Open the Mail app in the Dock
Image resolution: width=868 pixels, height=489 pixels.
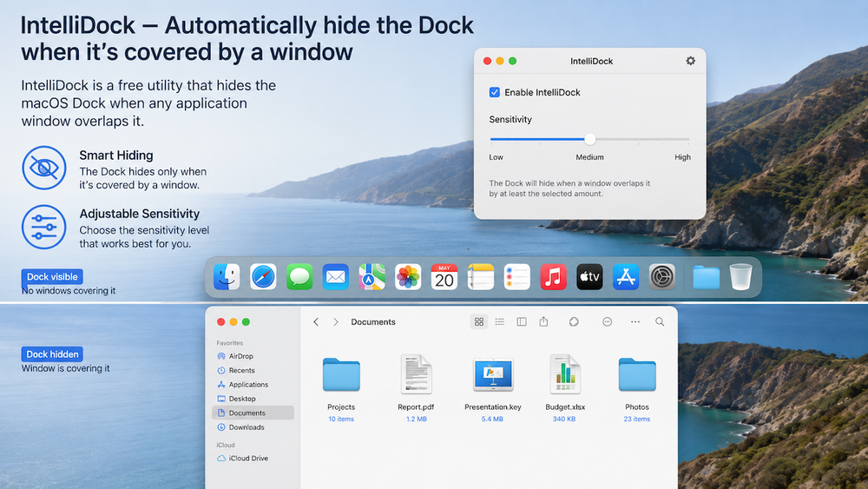[335, 277]
